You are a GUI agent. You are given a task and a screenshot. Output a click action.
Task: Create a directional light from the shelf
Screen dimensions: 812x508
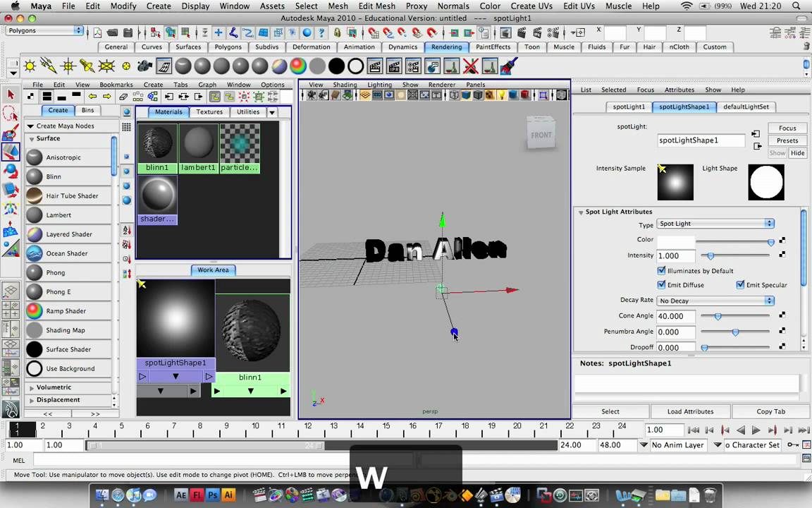pyautogui.click(x=49, y=66)
